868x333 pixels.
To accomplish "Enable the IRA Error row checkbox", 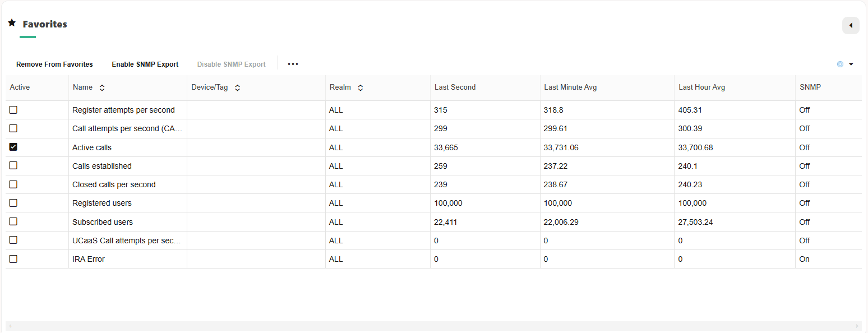I will click(x=13, y=258).
